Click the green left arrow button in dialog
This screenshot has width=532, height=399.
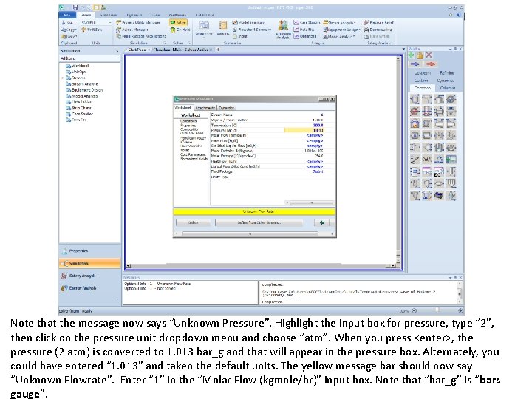pyautogui.click(x=321, y=222)
